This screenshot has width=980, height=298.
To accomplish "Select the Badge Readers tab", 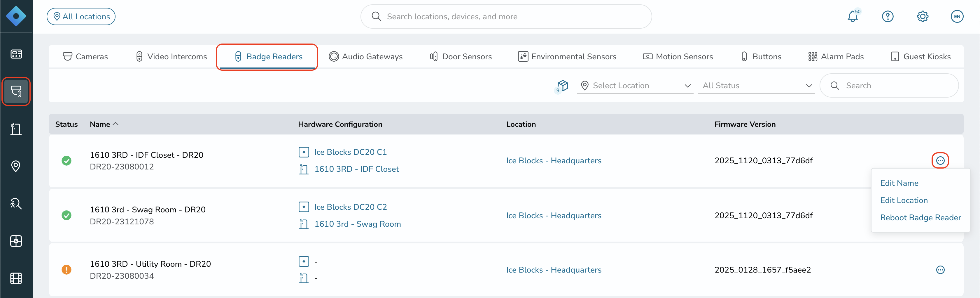I will pos(268,57).
